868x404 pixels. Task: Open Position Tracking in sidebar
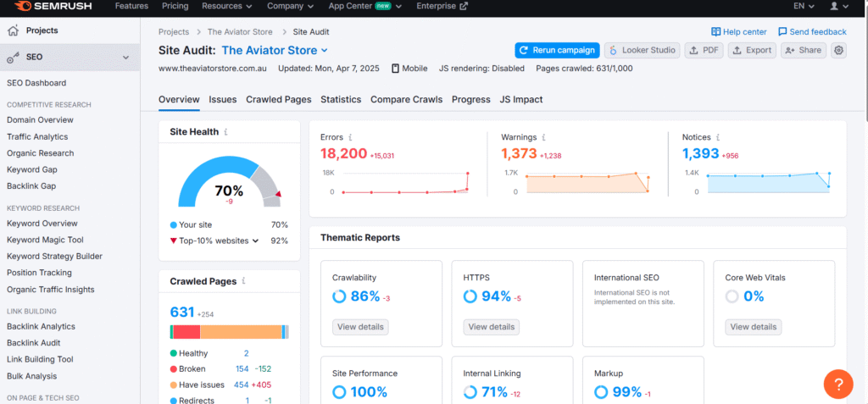[x=39, y=272]
